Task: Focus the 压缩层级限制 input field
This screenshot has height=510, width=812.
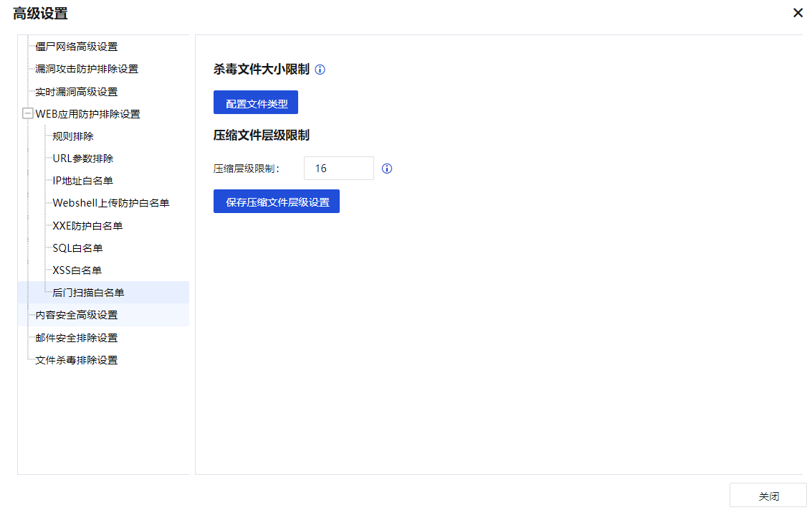Action: (338, 169)
